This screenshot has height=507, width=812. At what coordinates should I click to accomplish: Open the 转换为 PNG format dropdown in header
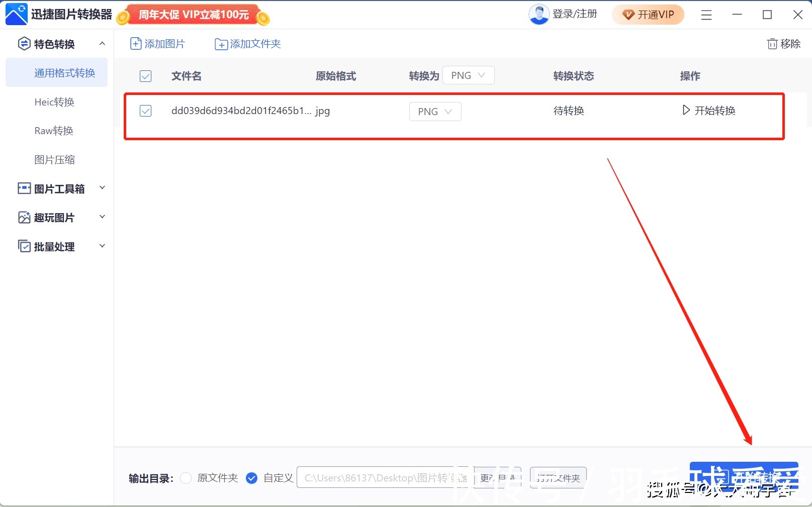pos(469,75)
